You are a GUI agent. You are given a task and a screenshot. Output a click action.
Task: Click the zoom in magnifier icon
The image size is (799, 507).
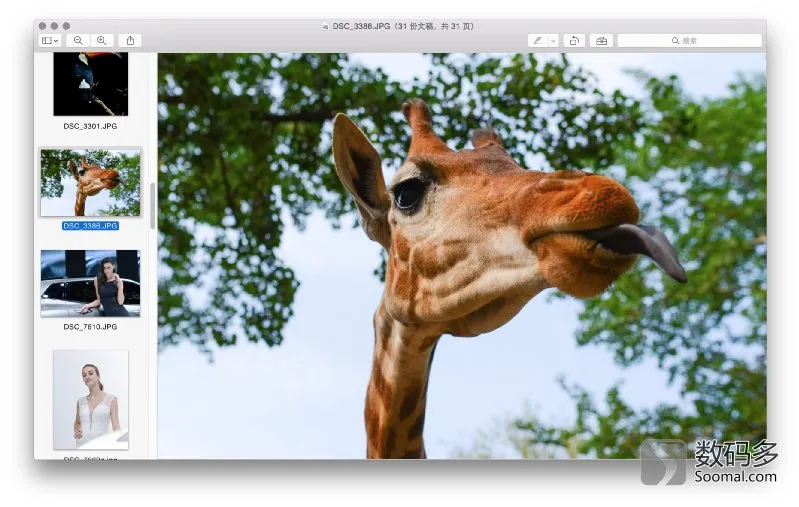coord(102,41)
